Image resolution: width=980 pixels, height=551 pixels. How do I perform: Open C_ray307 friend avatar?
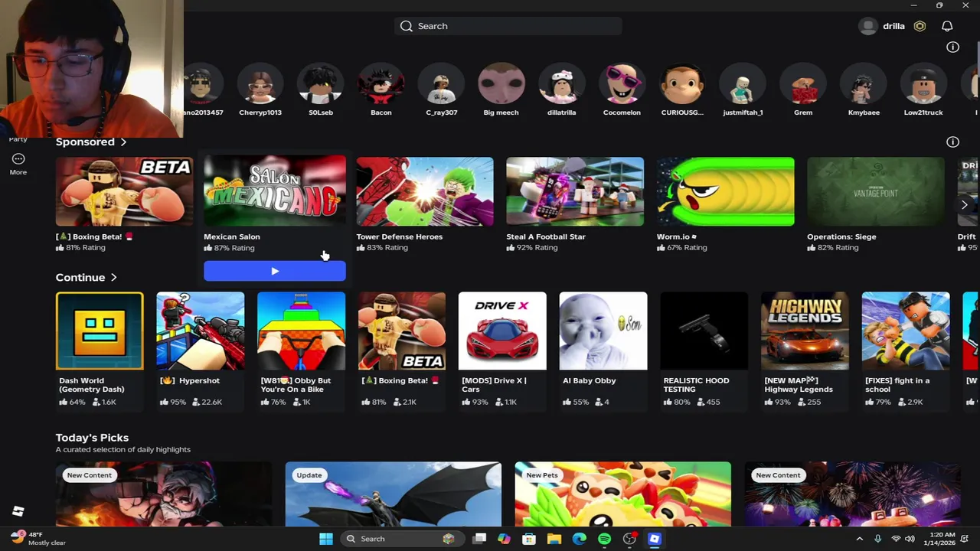[x=441, y=84]
